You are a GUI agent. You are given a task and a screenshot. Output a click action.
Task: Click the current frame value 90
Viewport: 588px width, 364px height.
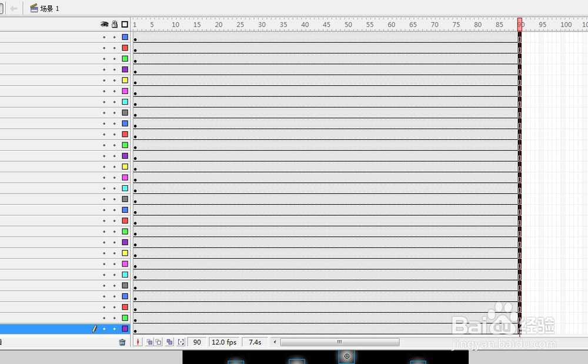point(197,342)
